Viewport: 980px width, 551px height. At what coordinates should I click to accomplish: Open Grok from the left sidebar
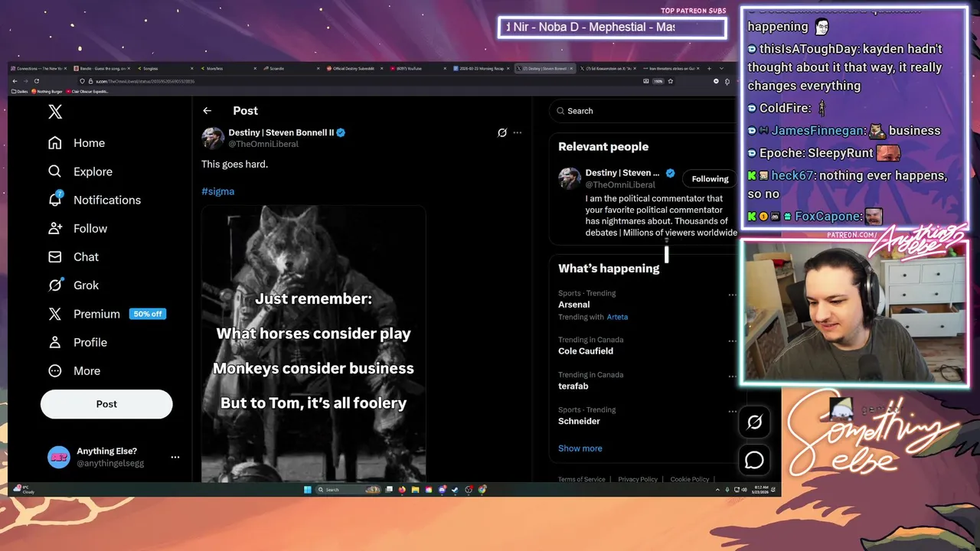click(x=73, y=285)
